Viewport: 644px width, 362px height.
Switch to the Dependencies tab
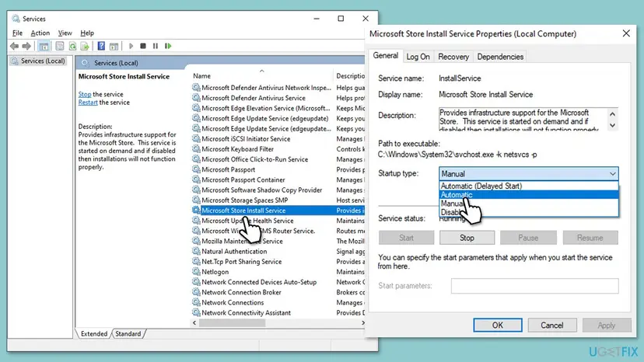pos(500,57)
